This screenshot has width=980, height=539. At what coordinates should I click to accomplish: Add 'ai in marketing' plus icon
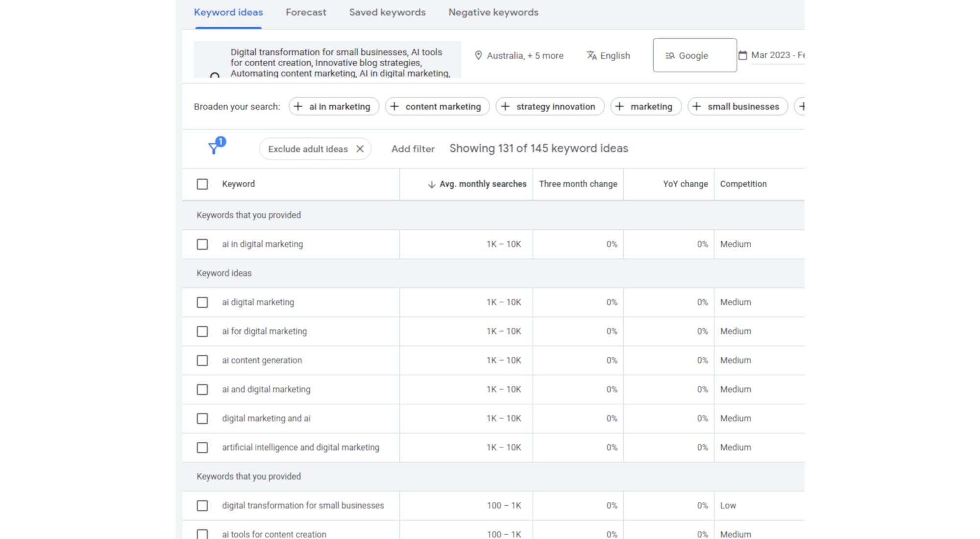tap(298, 106)
